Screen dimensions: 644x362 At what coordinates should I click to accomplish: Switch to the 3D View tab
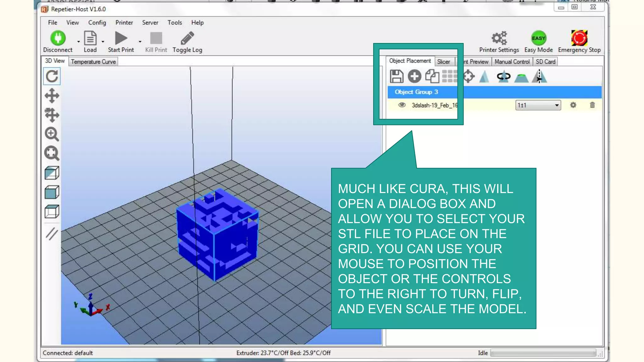(55, 61)
